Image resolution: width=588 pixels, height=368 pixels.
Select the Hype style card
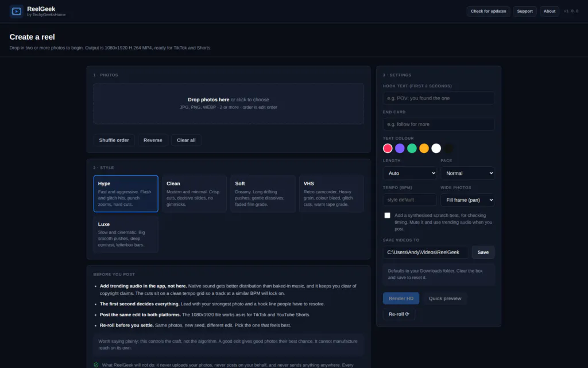(126, 194)
